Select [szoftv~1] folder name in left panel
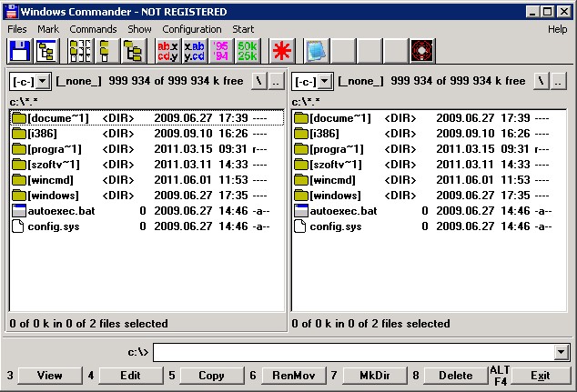 54,165
